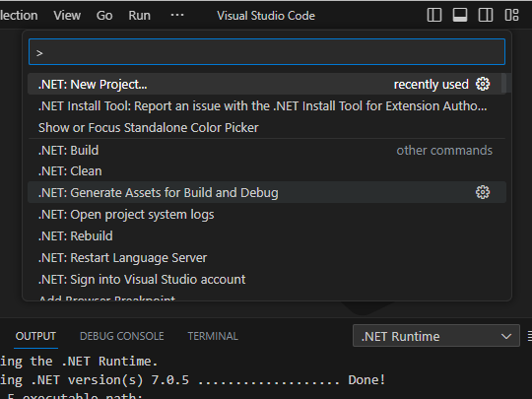Image resolution: width=532 pixels, height=399 pixels.
Task: Select .NET: Generate Assets for Build and Debug
Action: click(x=267, y=192)
